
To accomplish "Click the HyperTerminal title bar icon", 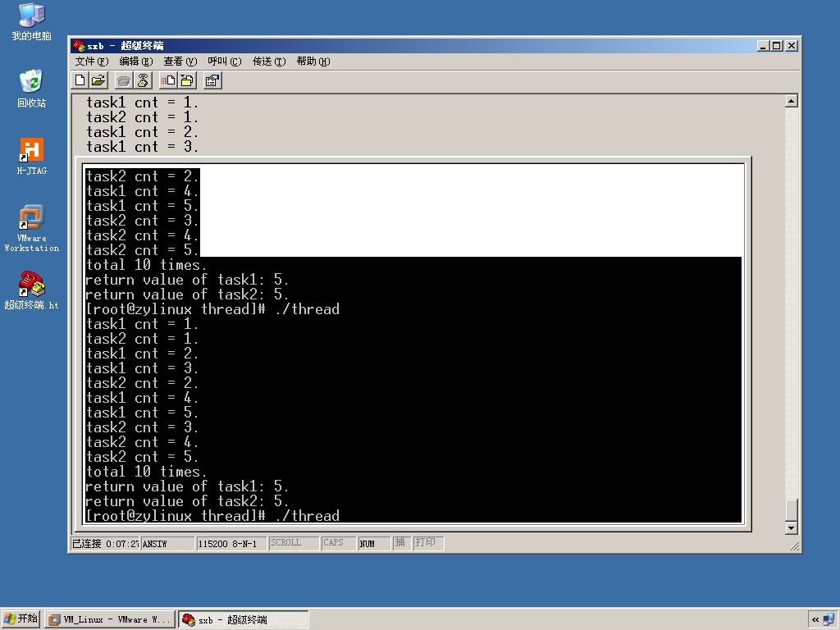I will [79, 46].
